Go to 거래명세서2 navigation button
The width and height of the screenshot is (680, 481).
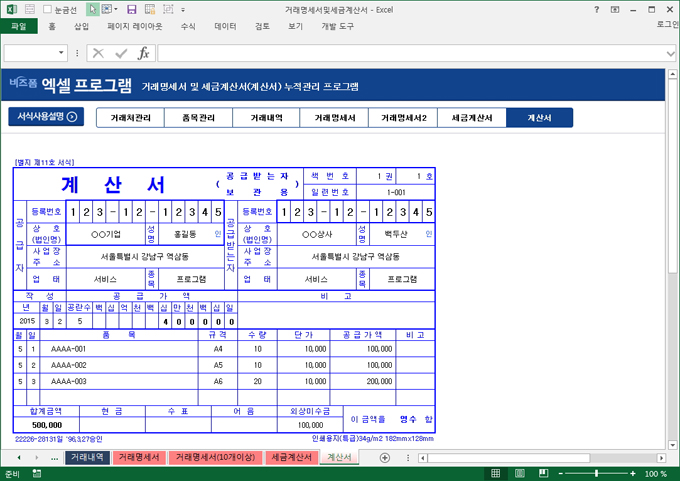click(403, 118)
